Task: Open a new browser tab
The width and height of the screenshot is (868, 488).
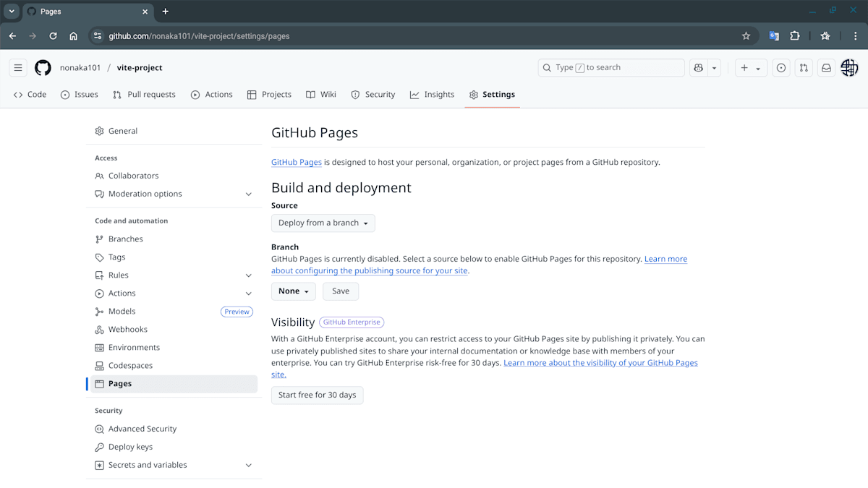Action: [166, 12]
